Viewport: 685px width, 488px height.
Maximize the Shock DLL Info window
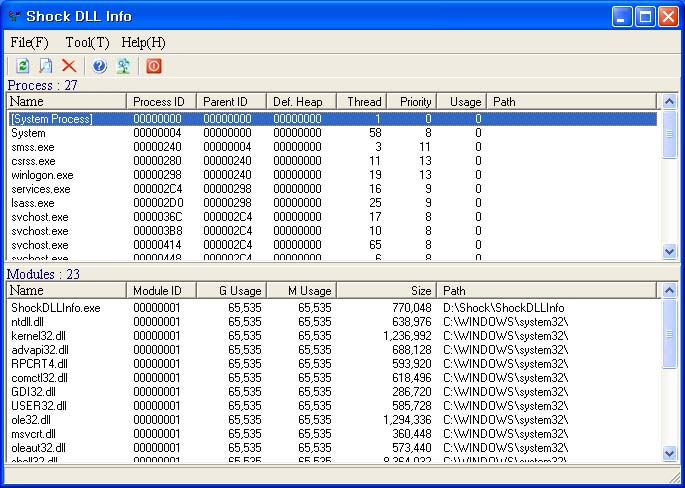(645, 17)
